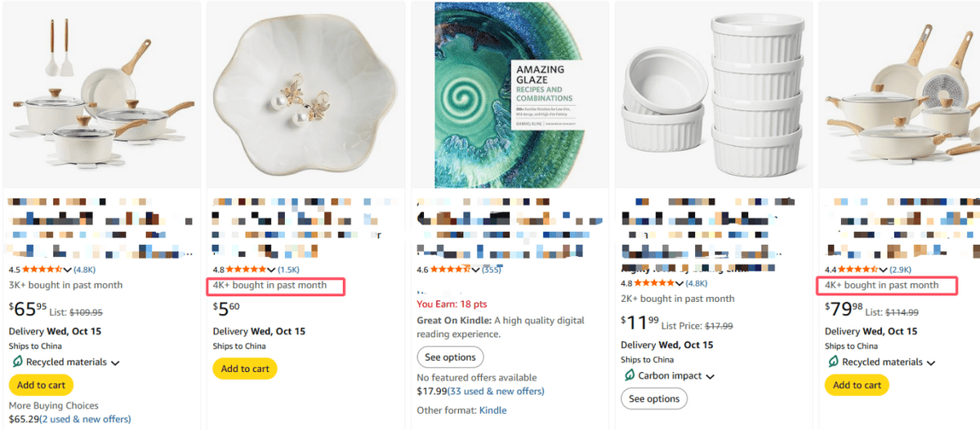Viewport: 980px width, 430px height.
Task: Expand Recycled materials dropdown on $65.95 cookware set
Action: tap(115, 362)
